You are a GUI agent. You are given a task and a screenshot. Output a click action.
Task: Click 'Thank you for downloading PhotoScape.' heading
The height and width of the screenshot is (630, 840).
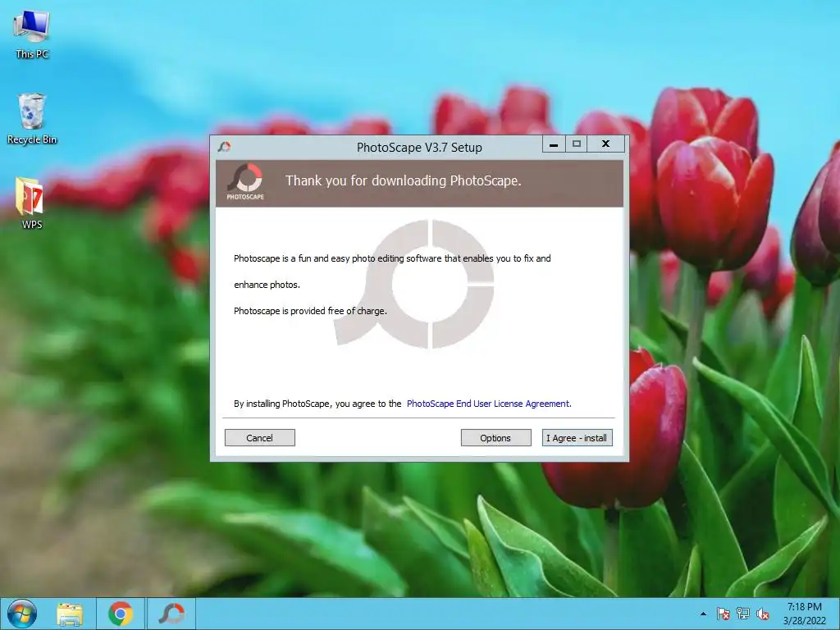[404, 180]
